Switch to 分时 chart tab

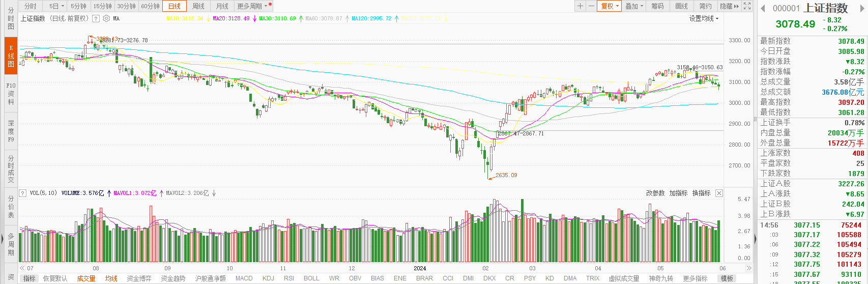tap(31, 6)
